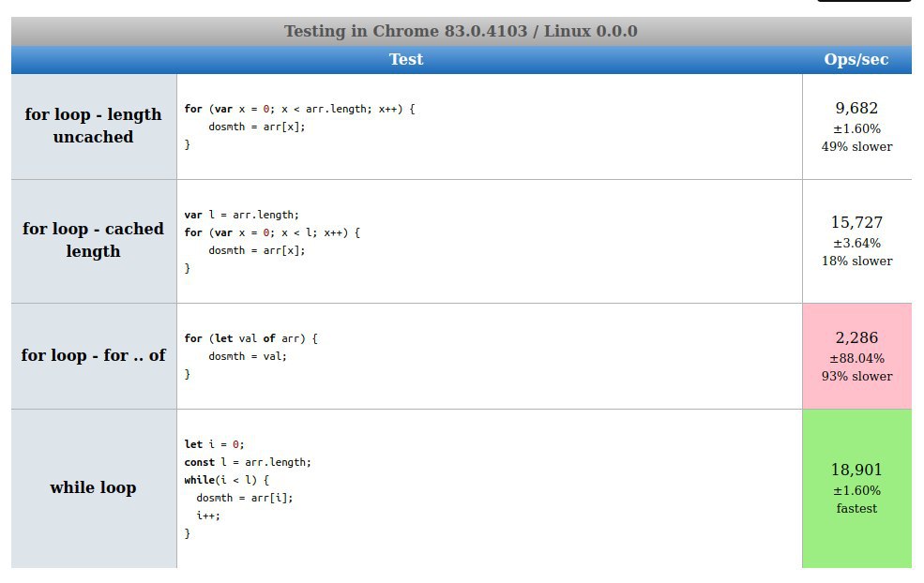Click the 'while(i < l)' code line
The image size is (924, 583).
[x=226, y=480]
